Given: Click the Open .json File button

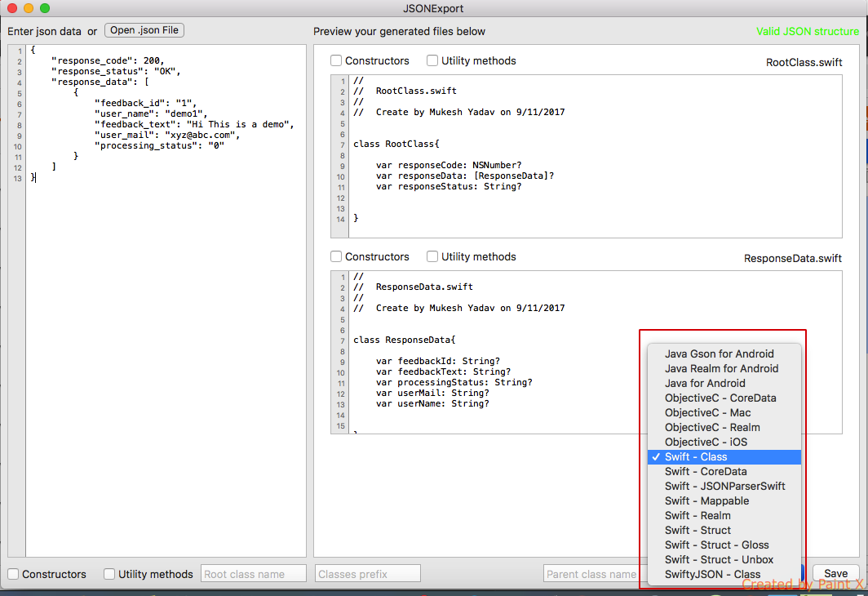Looking at the screenshot, I should click(144, 30).
